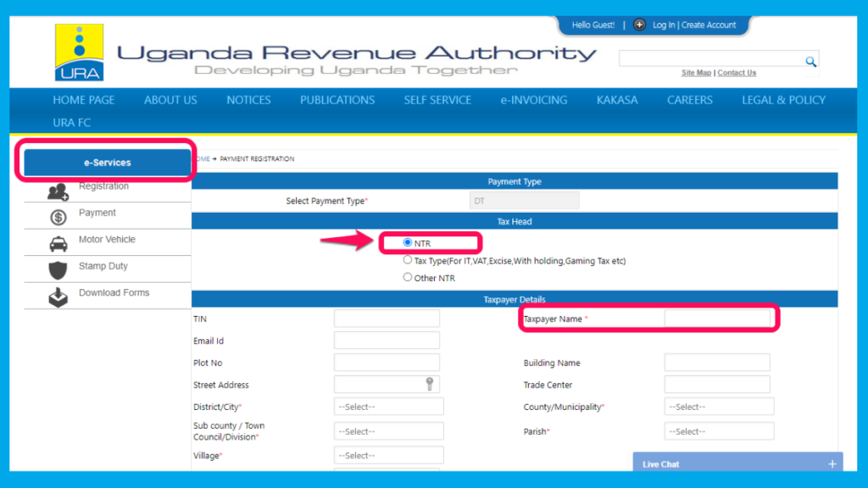The width and height of the screenshot is (868, 488).
Task: Click the Email Id input field
Action: click(387, 341)
